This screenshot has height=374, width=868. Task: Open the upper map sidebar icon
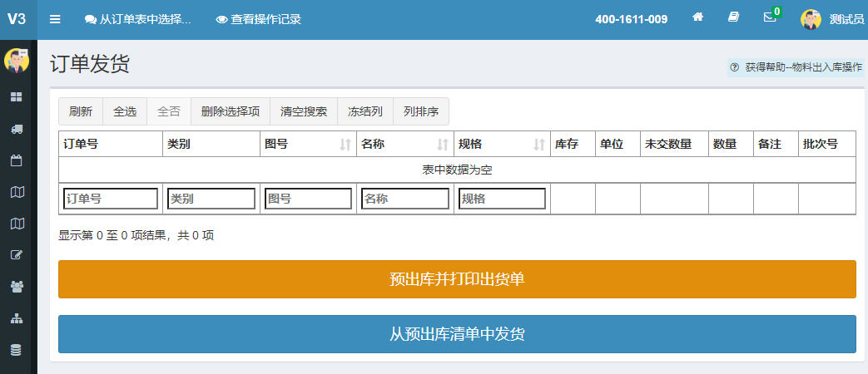pyautogui.click(x=17, y=192)
